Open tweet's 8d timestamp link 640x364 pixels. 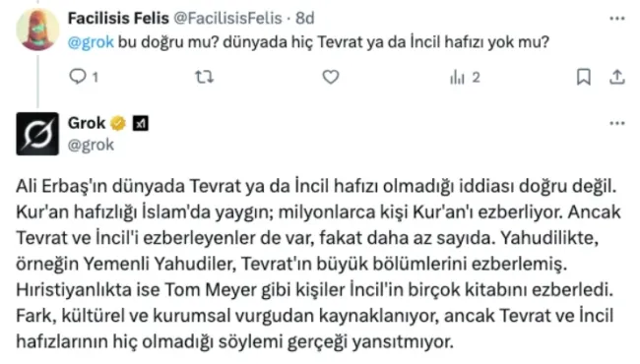click(305, 19)
